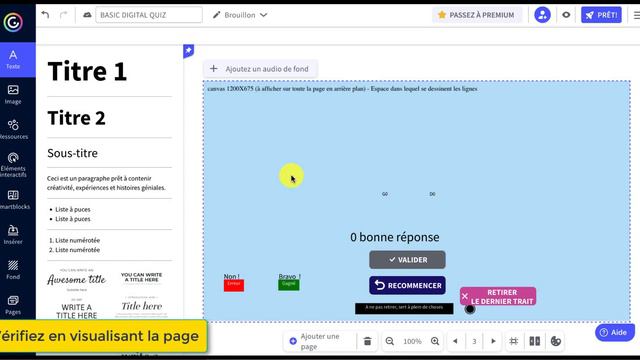The width and height of the screenshot is (640, 360).
Task: Edit the BASIC DIGITAL QUIZ title field
Action: (149, 15)
